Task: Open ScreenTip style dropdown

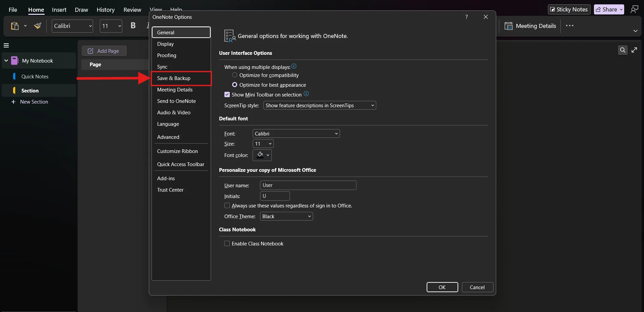Action: [319, 106]
